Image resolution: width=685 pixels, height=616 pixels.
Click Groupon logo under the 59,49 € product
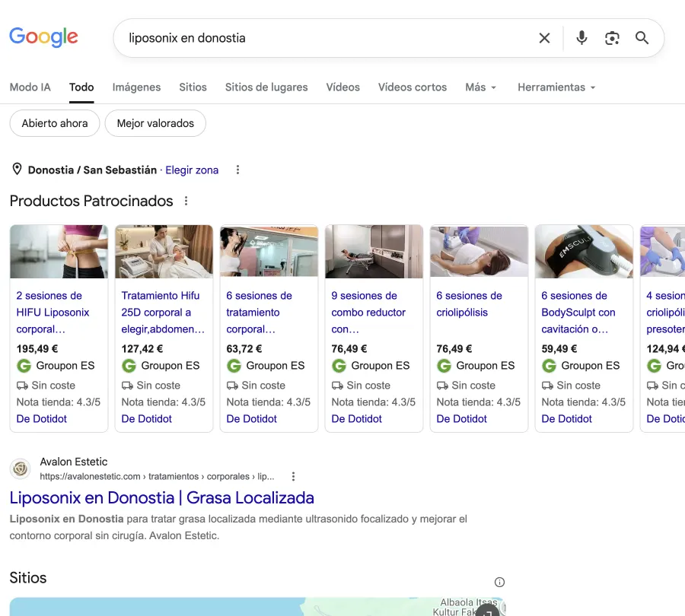(549, 366)
